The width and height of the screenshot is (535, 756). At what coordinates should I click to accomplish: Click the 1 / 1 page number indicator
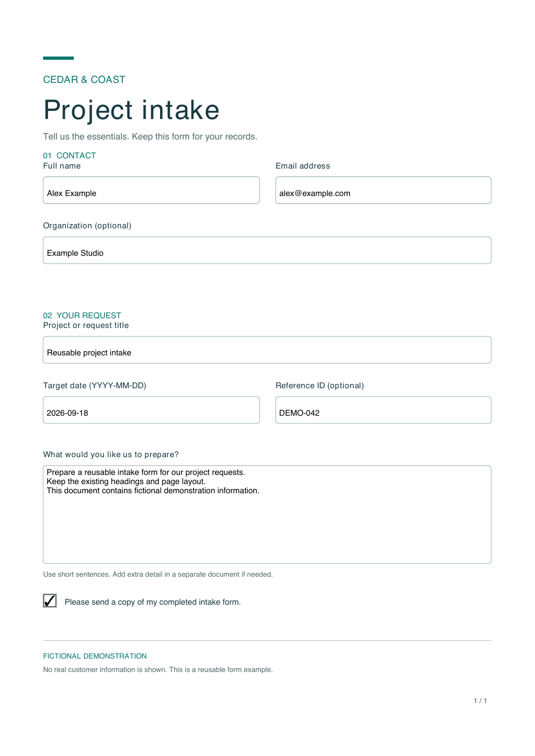coord(480,701)
